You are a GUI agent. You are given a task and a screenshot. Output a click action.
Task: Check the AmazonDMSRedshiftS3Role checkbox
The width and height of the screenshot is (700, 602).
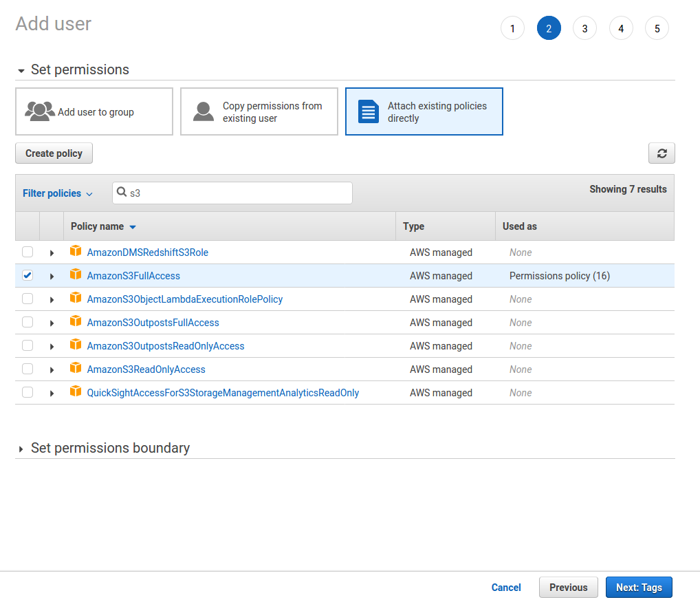28,252
